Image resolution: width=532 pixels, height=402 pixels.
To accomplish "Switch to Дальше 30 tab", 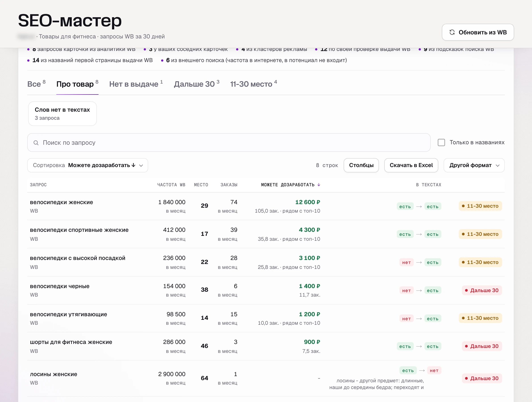I will point(197,84).
